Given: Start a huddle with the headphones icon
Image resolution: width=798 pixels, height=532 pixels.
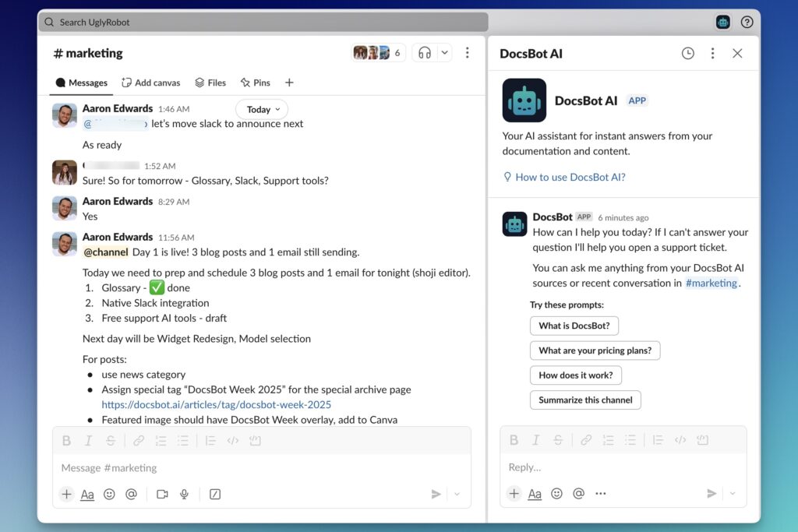Looking at the screenshot, I should 425,53.
